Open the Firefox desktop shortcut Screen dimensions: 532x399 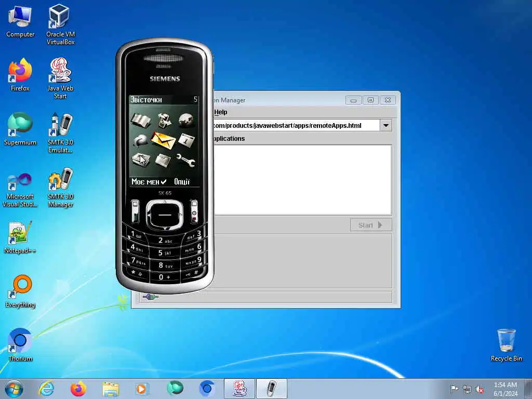(x=20, y=75)
